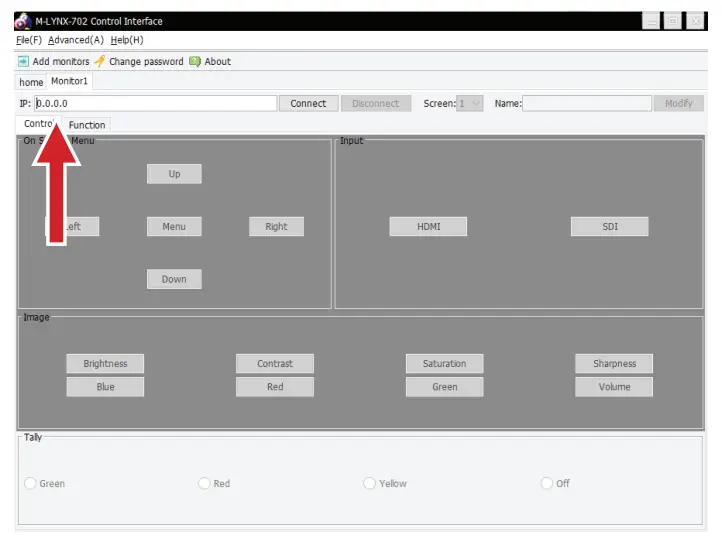Image resolution: width=722 pixels, height=542 pixels.
Task: Click the Add monitors icon
Action: [23, 61]
